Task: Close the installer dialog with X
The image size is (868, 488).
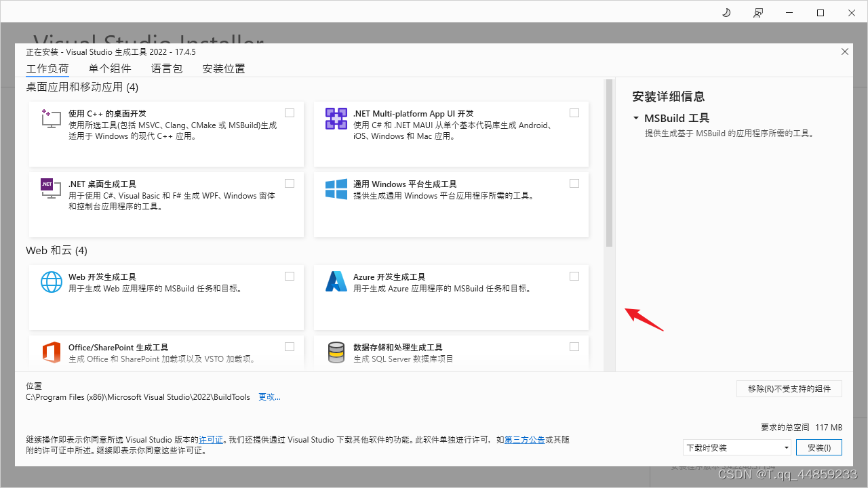Action: click(x=845, y=52)
